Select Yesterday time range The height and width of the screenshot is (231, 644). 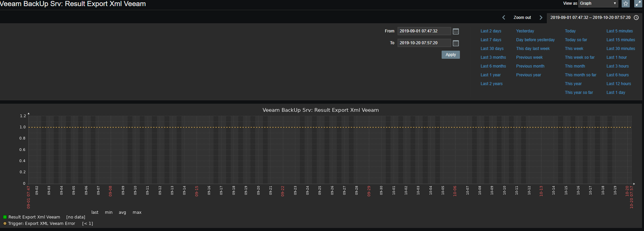click(525, 31)
